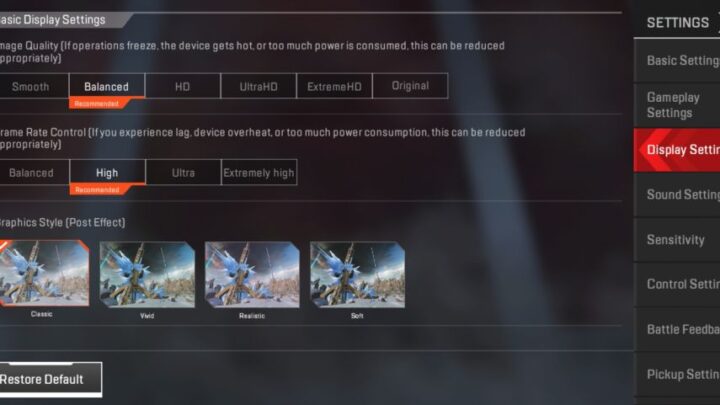Choose the Vivid graphics style thumbnail
This screenshot has height=405, width=720.
point(147,275)
